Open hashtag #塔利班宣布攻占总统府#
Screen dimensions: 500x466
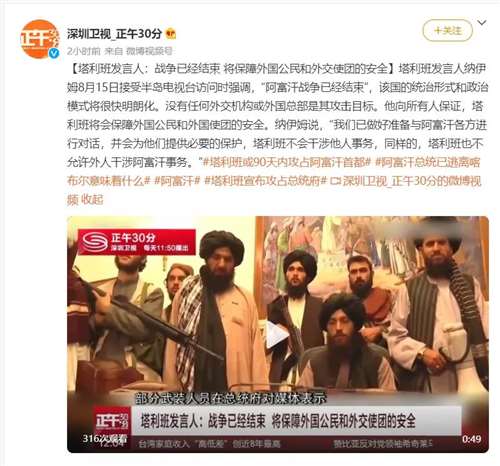pos(265,181)
